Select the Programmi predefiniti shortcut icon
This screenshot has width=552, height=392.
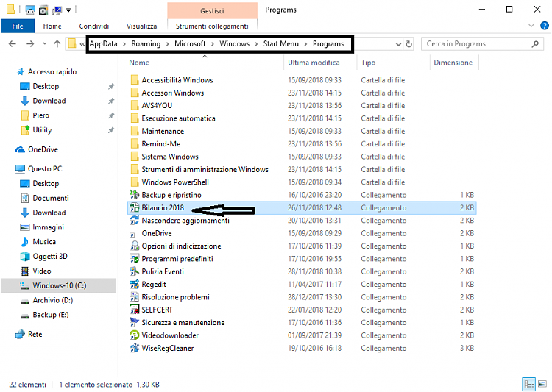click(134, 259)
